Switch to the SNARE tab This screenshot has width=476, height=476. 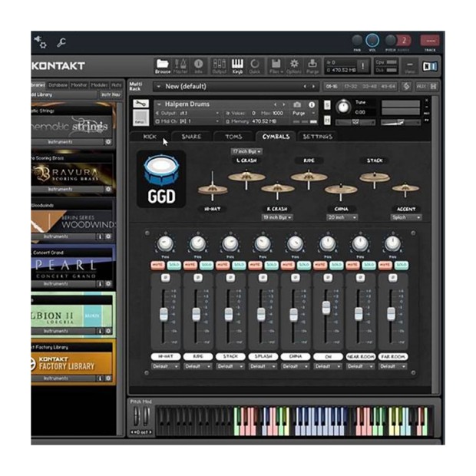pos(192,137)
